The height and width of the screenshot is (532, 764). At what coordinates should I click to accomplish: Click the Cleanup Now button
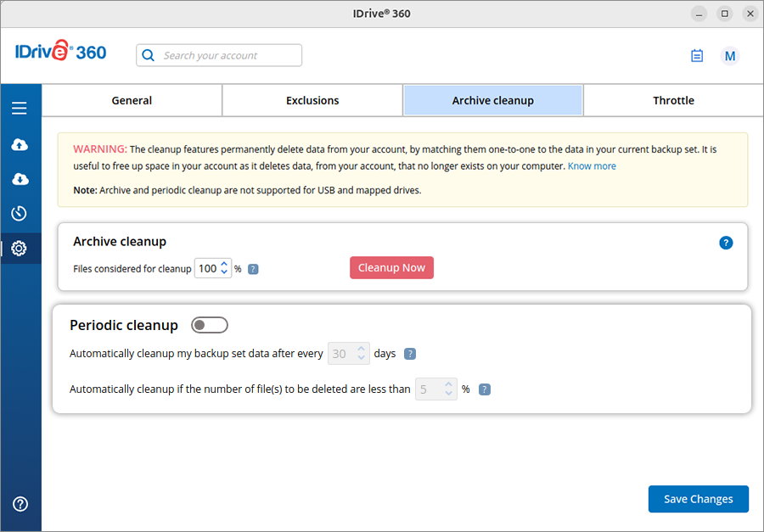point(391,267)
